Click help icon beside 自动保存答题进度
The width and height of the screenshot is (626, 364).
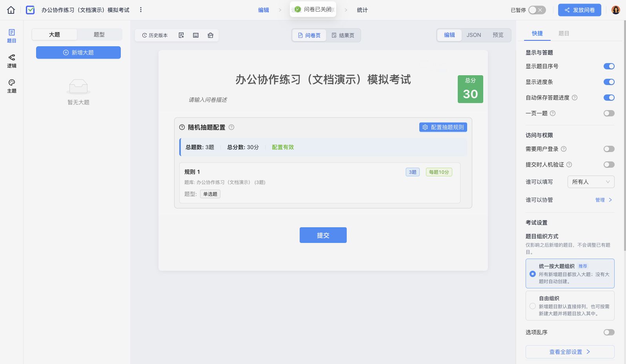pos(575,98)
